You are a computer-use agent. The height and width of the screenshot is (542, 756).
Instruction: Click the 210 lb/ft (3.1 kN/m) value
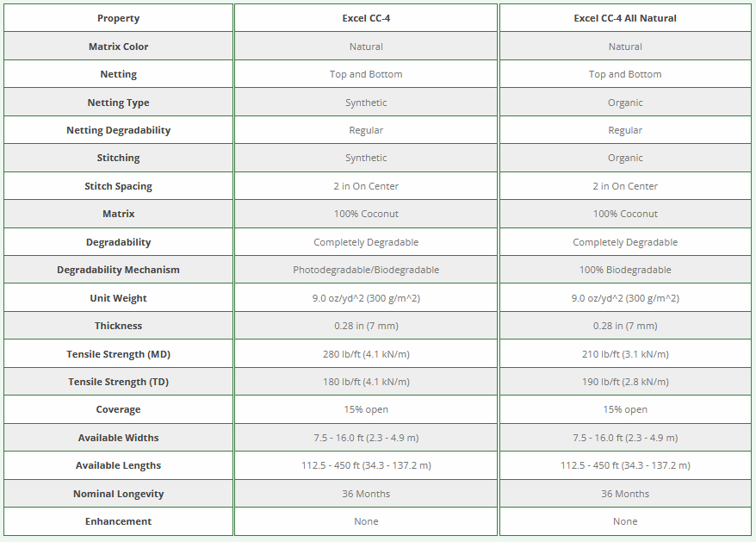625,354
